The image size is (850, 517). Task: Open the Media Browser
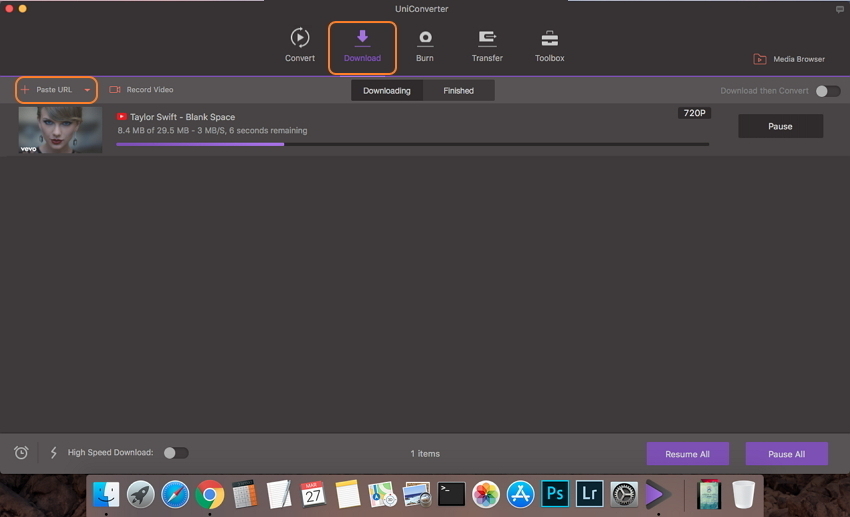click(789, 59)
